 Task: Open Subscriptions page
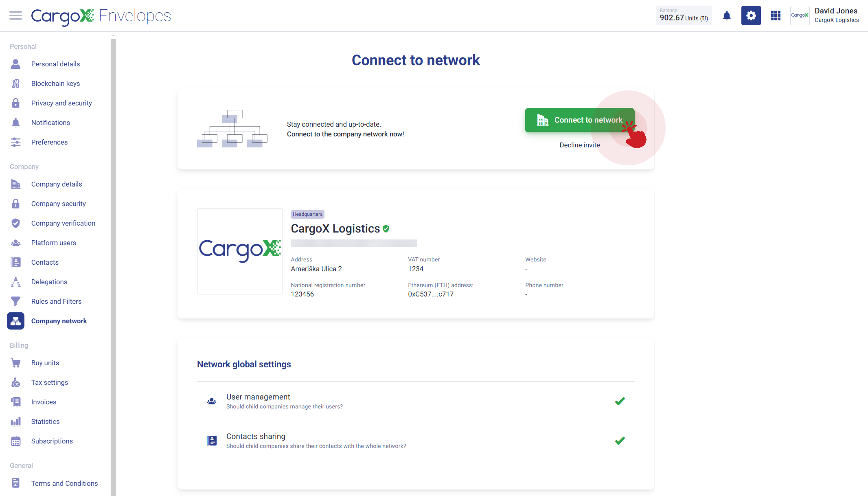pyautogui.click(x=52, y=441)
